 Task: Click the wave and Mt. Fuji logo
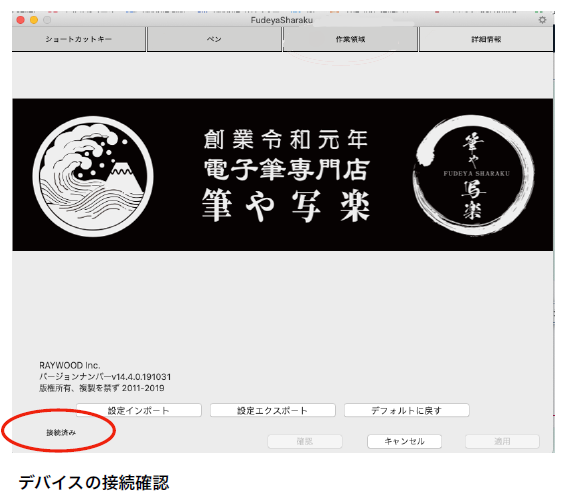tap(93, 176)
